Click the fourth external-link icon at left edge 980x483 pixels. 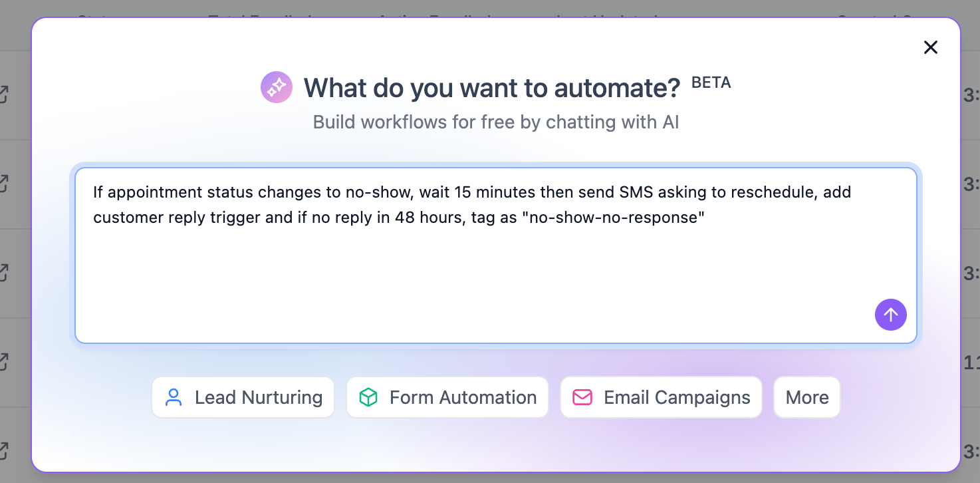pyautogui.click(x=3, y=362)
